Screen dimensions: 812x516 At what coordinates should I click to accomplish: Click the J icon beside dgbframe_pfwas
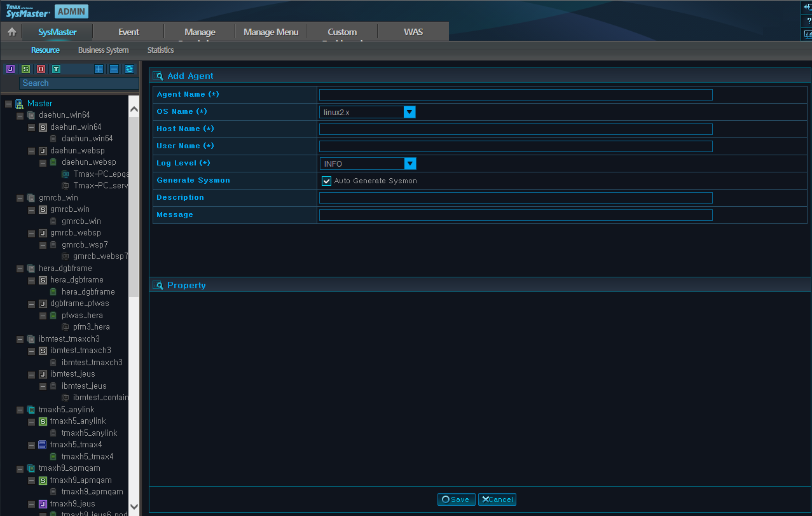point(43,303)
